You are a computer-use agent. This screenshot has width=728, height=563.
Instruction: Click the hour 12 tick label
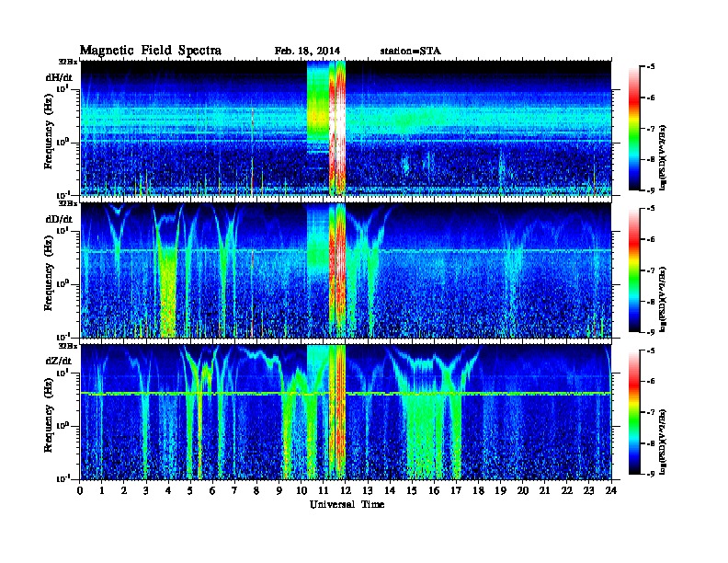(346, 490)
